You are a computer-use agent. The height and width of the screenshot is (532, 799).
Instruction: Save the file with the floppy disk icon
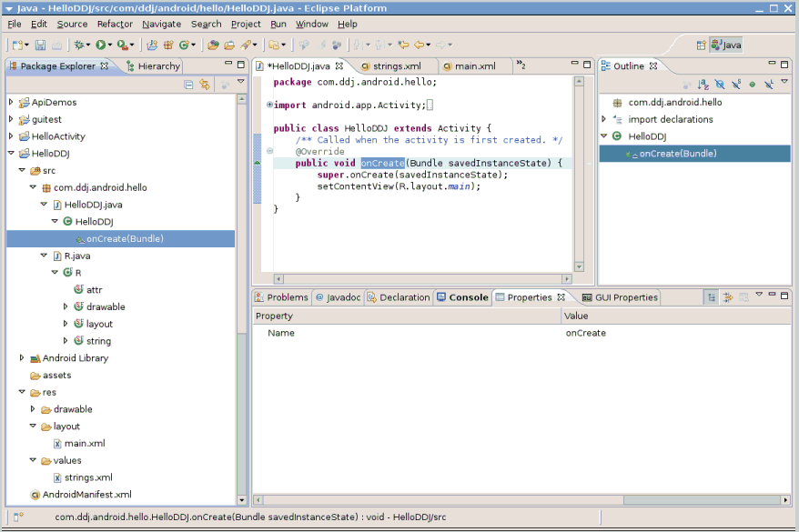coord(40,45)
